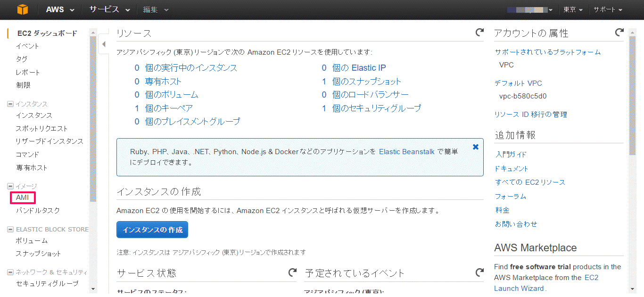Open the サポート dropdown menu

(608, 10)
